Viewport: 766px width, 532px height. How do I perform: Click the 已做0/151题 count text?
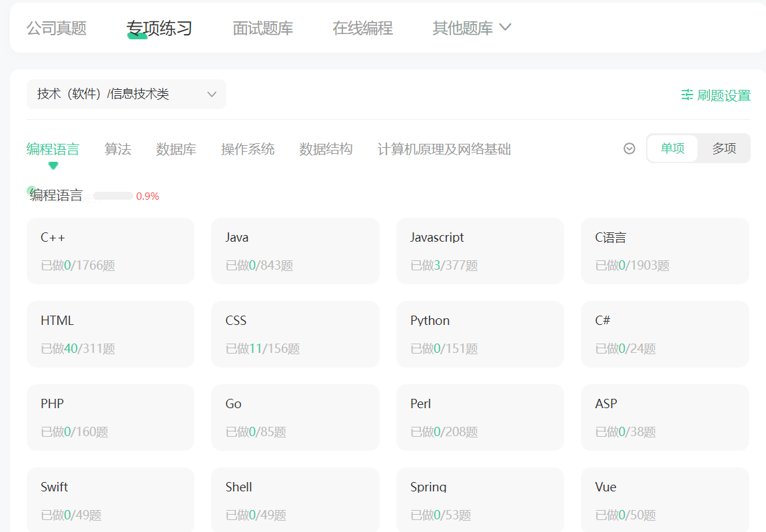pyautogui.click(x=444, y=349)
